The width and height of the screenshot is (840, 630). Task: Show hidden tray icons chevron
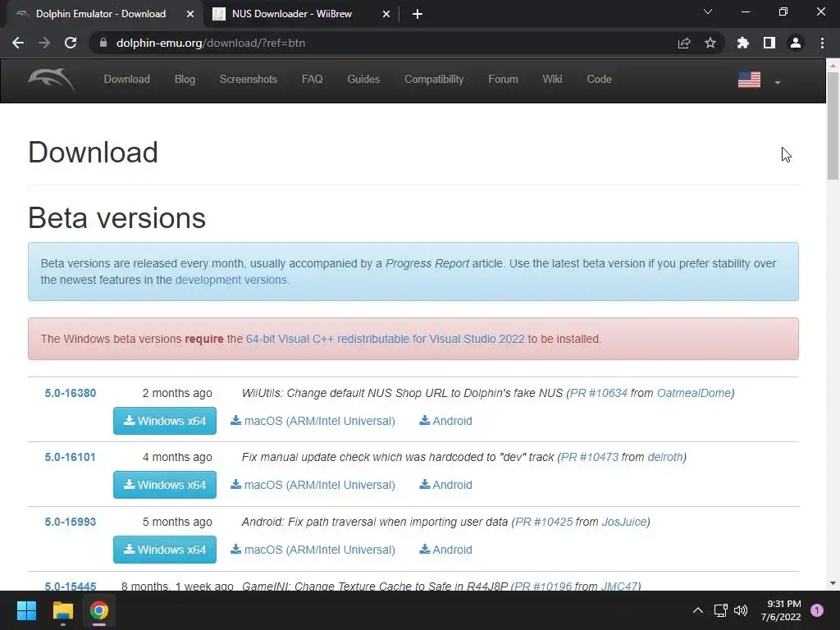tap(698, 610)
